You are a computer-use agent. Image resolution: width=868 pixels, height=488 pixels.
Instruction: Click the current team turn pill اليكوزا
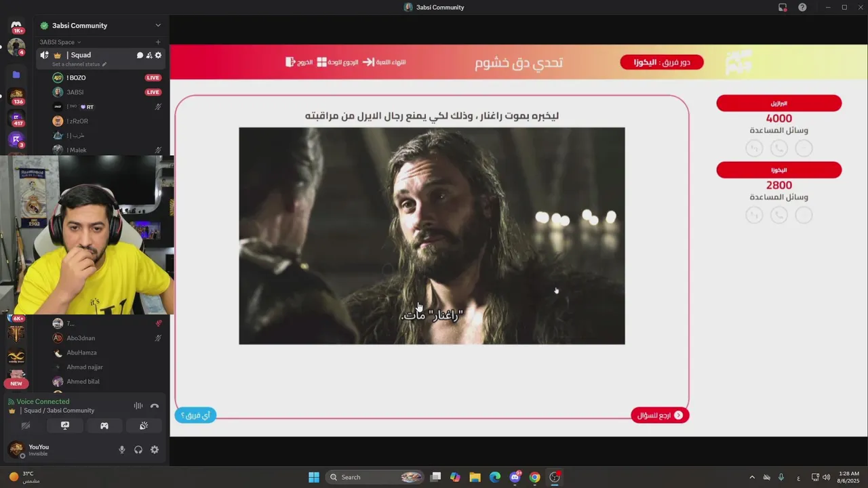(662, 62)
